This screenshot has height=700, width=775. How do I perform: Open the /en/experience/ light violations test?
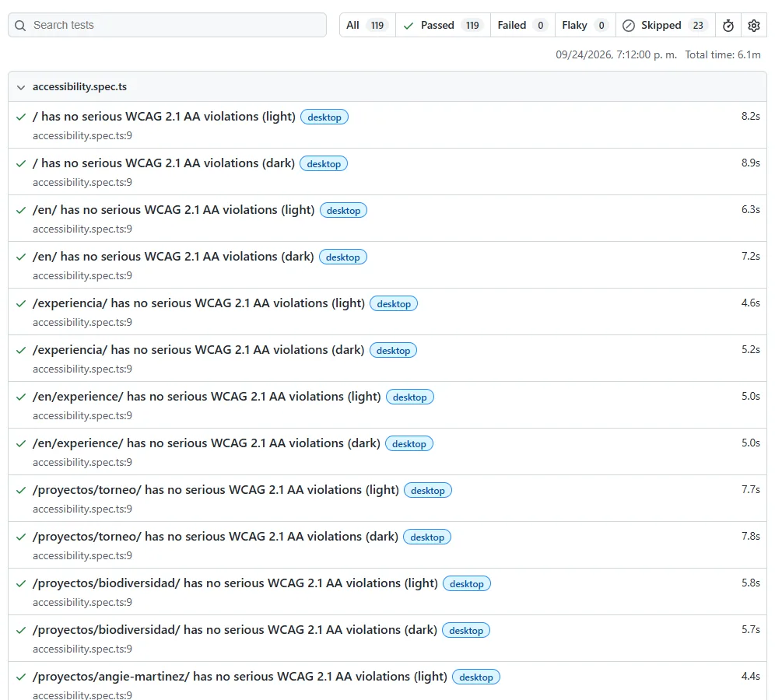pyautogui.click(x=207, y=397)
